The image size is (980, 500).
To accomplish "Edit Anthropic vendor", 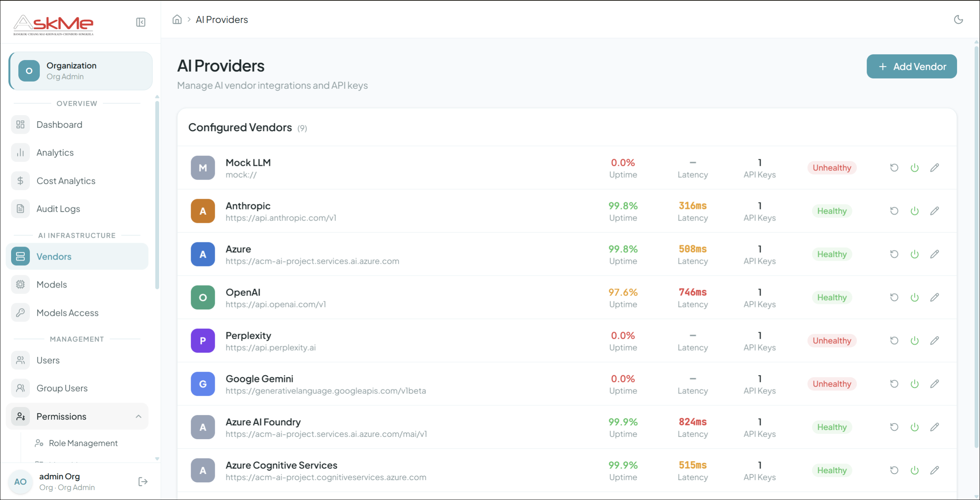I will [934, 211].
